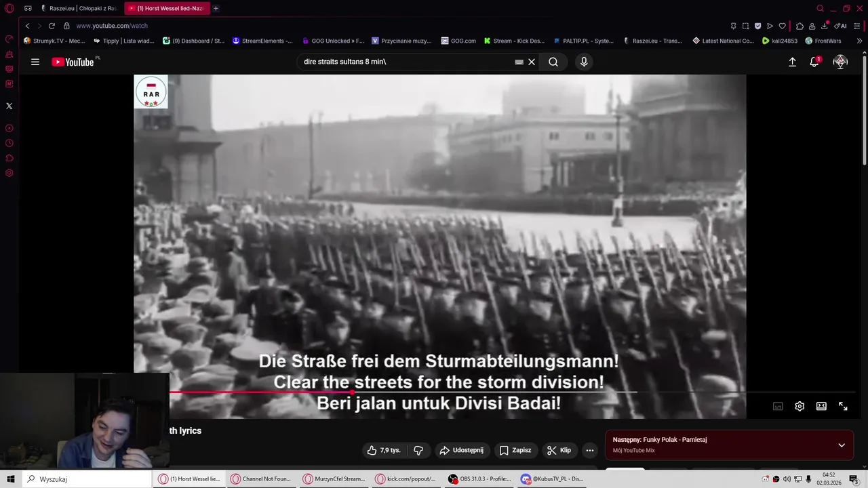
Task: Open Easy Setup sliders icon
Action: (858, 26)
